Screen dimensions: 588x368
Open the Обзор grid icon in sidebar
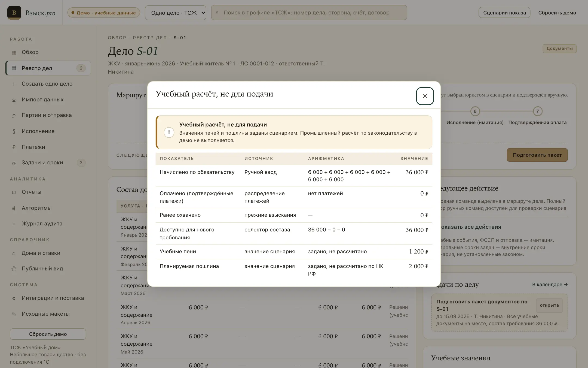[14, 52]
